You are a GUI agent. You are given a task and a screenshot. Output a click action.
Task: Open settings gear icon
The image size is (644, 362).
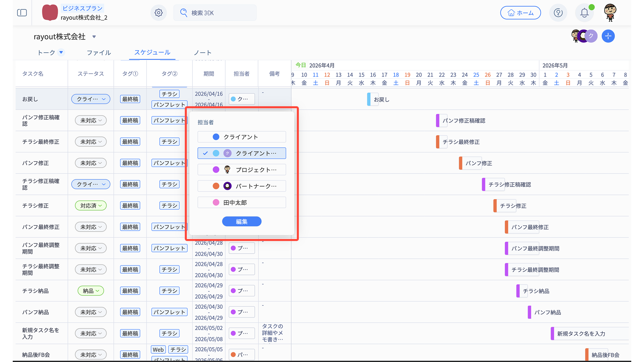(159, 13)
